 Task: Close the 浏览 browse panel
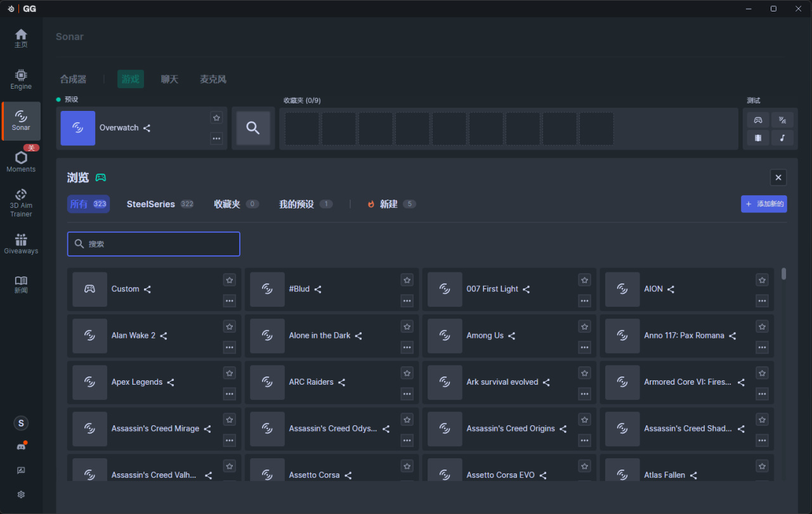pyautogui.click(x=778, y=177)
